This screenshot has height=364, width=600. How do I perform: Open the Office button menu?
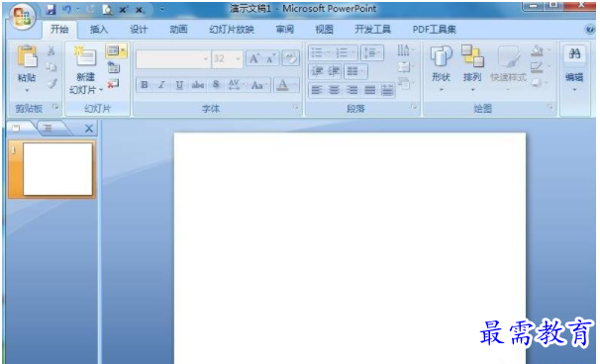click(22, 17)
